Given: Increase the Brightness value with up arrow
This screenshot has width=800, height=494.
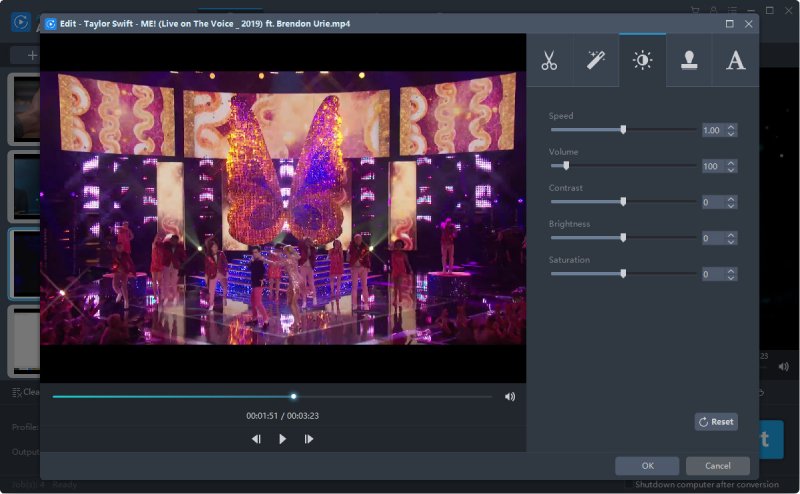Looking at the screenshot, I should (x=731, y=235).
